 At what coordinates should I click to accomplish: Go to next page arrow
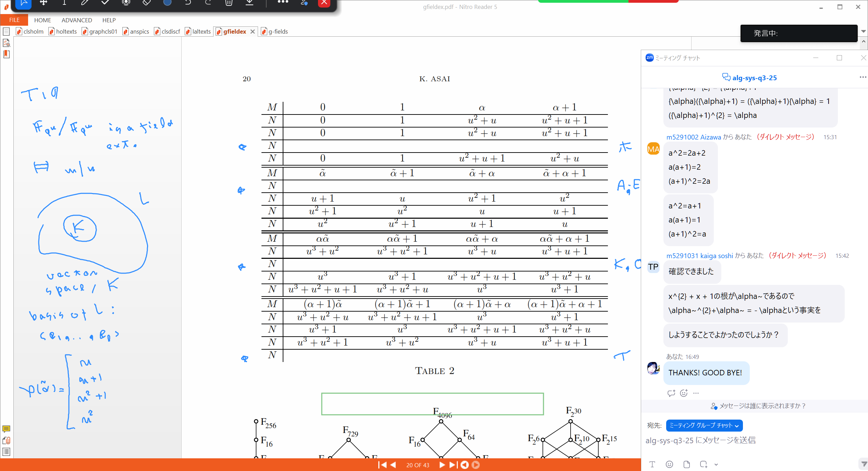tap(442, 465)
